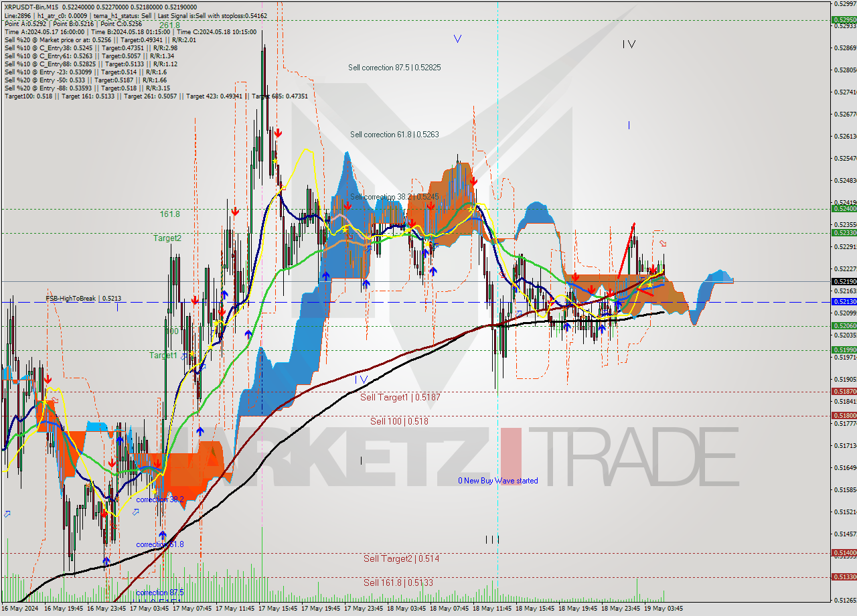
Task: Click the '17 May 11:45' time axis label
Action: (234, 609)
